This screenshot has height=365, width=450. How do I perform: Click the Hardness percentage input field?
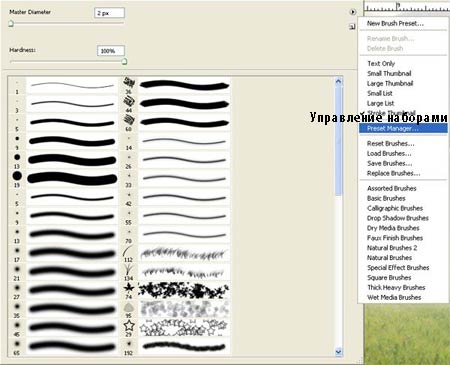click(111, 51)
